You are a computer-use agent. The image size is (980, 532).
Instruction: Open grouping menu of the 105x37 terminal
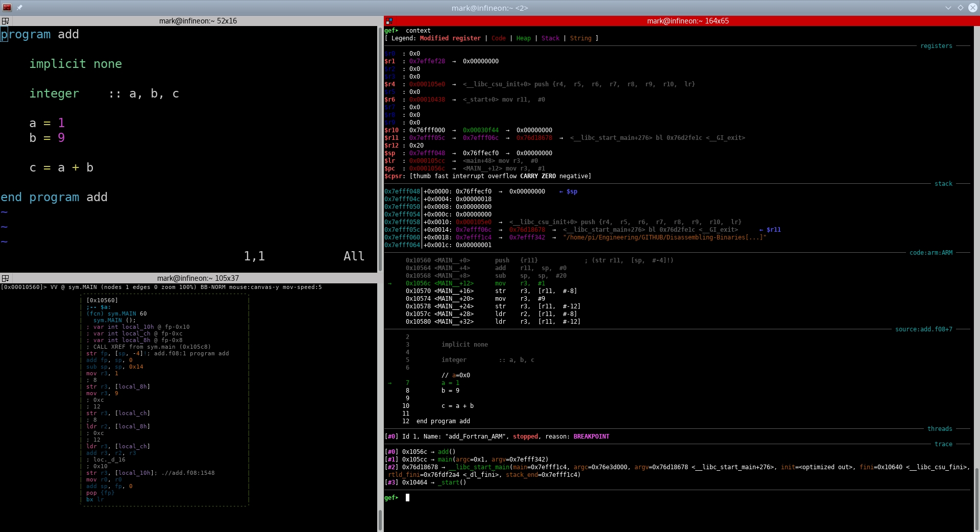[x=6, y=278]
